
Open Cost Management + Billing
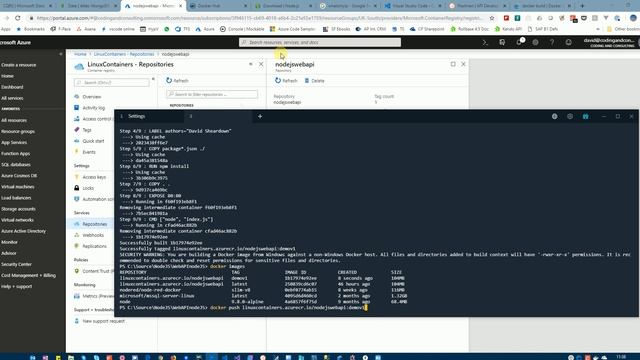tap(29, 276)
